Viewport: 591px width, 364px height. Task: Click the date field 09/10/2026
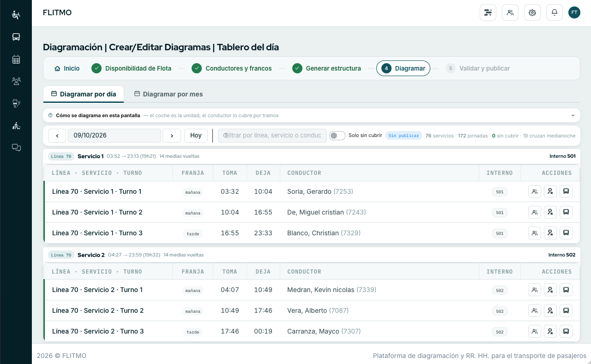click(115, 136)
